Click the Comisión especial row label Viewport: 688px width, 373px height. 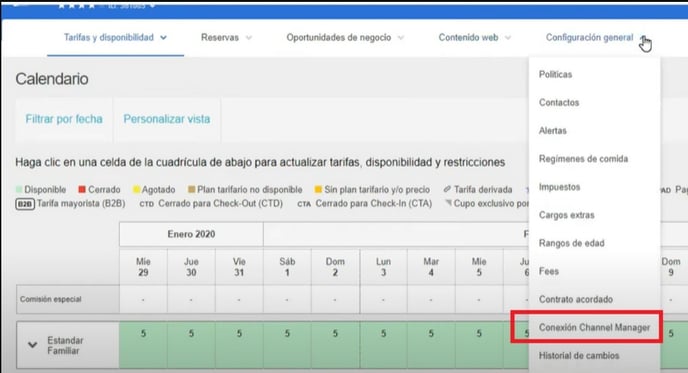point(50,299)
